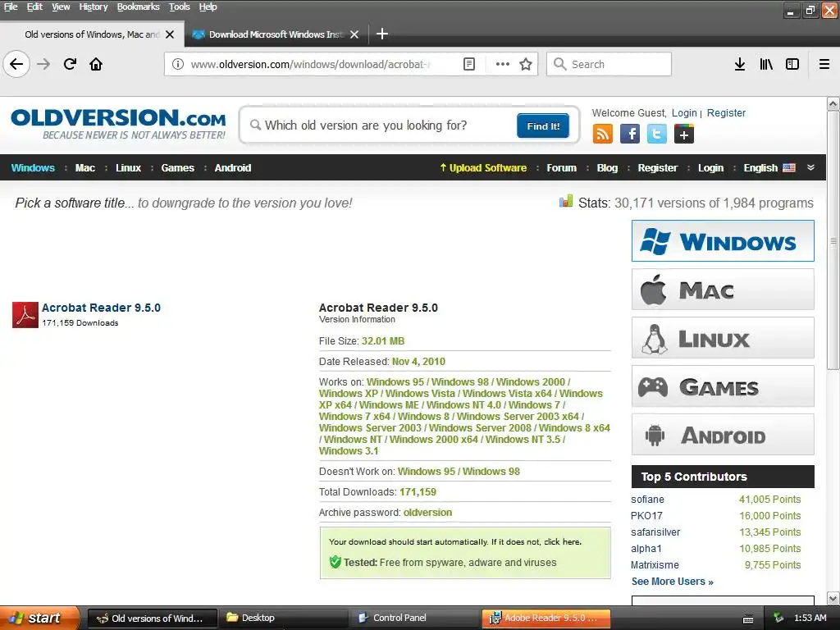840x630 pixels.
Task: Click the Android platform sidebar button
Action: (723, 435)
